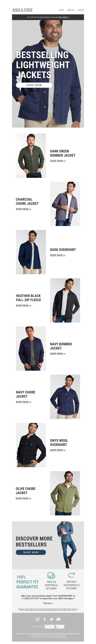This screenshot has height=644, width=96.
Task: Open the ASK US menu item
Action: coord(81,10)
